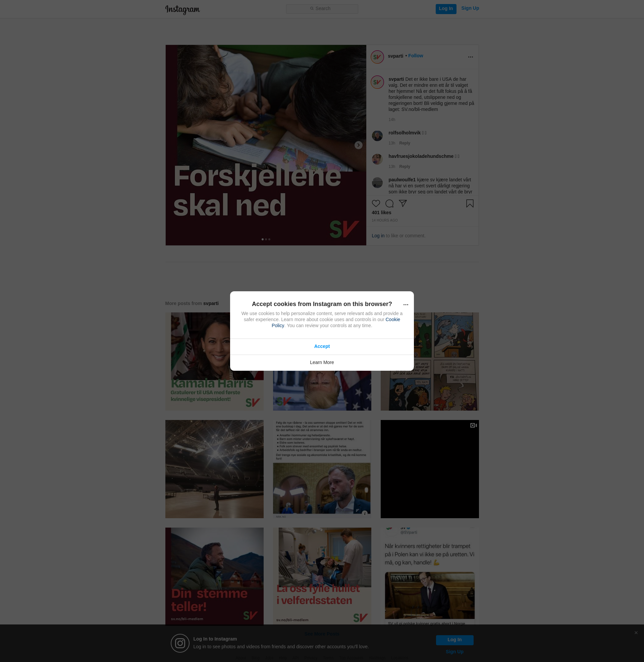The image size is (644, 662).
Task: Go to next carousel image arrow
Action: click(359, 145)
